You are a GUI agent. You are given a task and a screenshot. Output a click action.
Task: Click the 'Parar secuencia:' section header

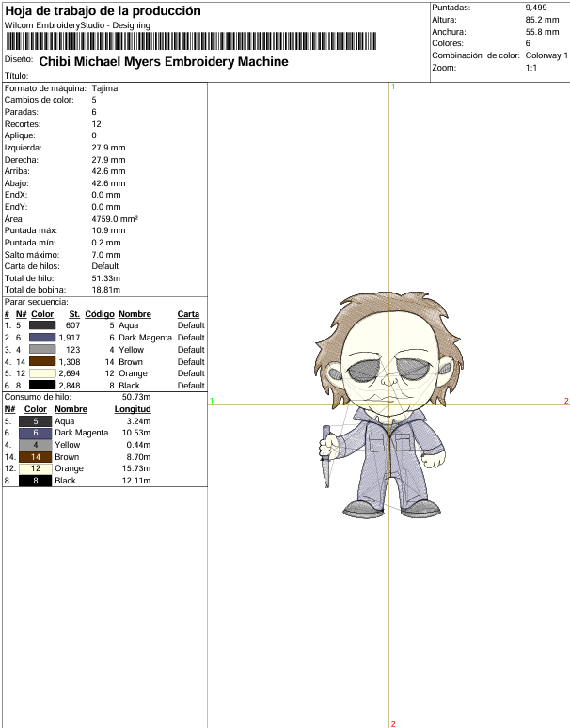click(36, 302)
